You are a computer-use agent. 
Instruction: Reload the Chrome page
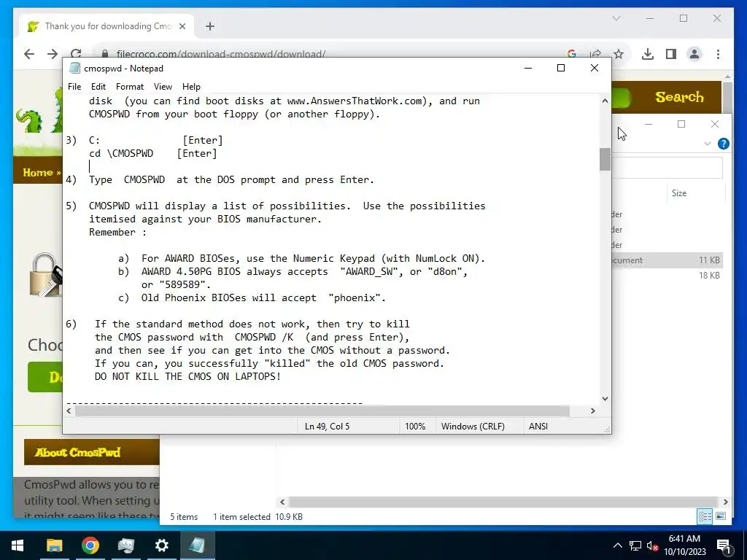pyautogui.click(x=76, y=52)
